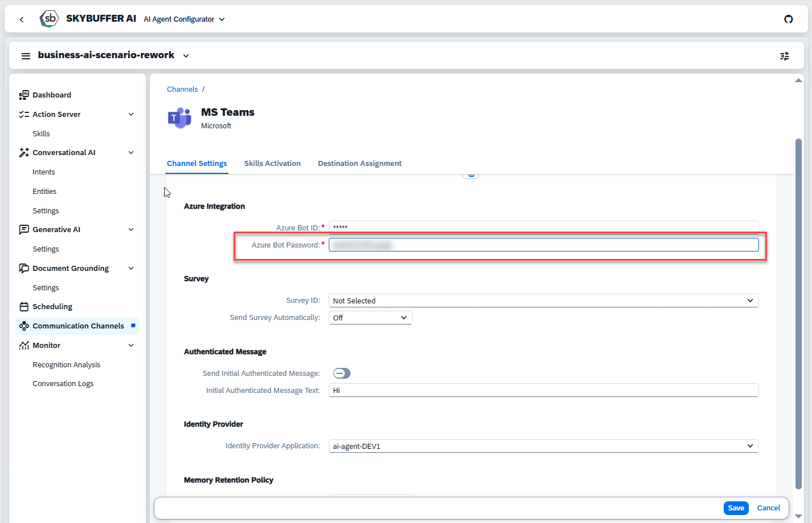812x523 pixels.
Task: Open Dashboard in sidebar
Action: point(52,95)
